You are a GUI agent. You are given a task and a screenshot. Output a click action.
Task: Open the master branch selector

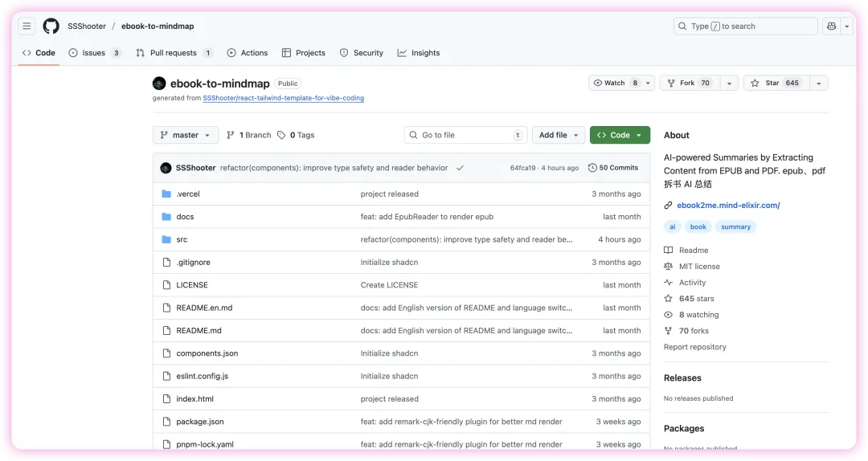click(x=186, y=135)
